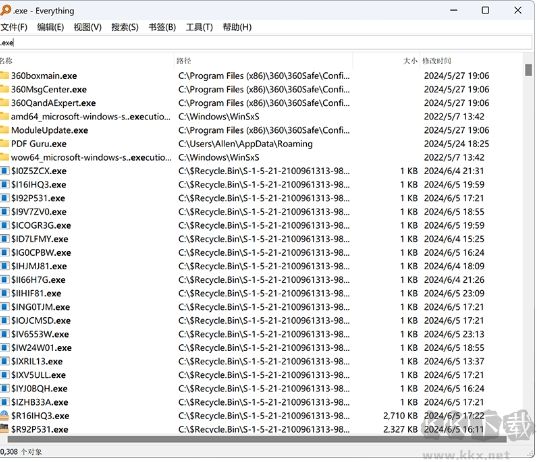The height and width of the screenshot is (462, 537).
Task: Sort by the 路径 column header
Action: [x=184, y=61]
